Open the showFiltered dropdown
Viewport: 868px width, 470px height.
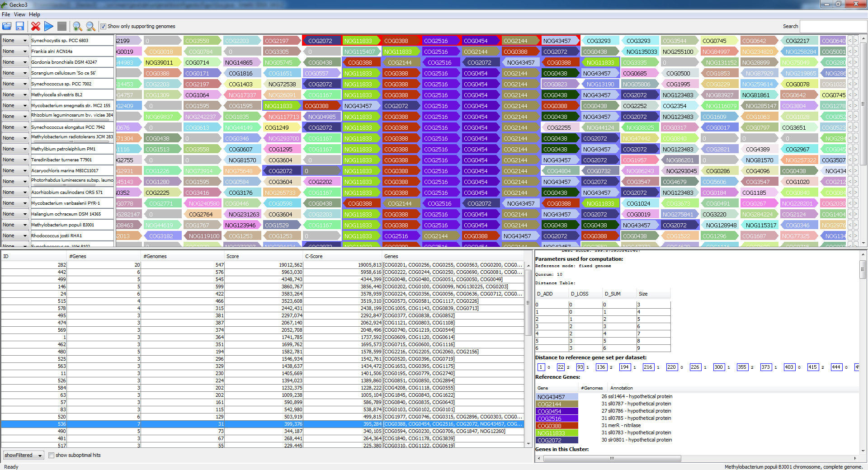coord(24,455)
